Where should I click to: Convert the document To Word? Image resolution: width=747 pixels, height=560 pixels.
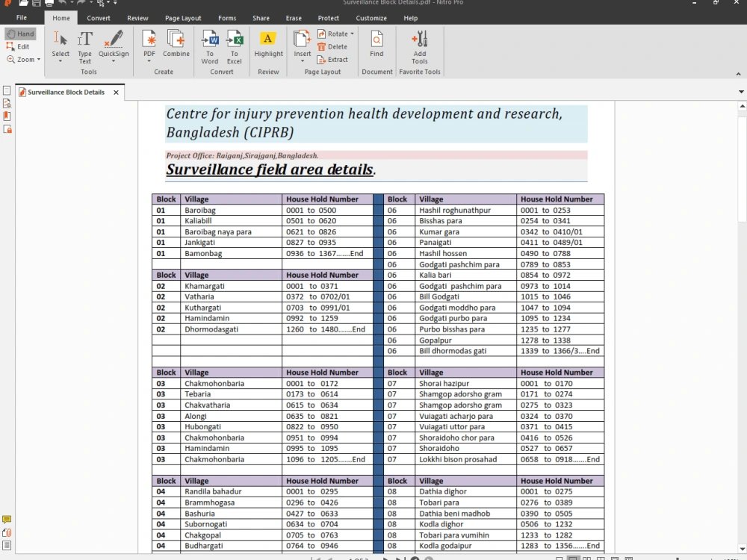point(210,46)
